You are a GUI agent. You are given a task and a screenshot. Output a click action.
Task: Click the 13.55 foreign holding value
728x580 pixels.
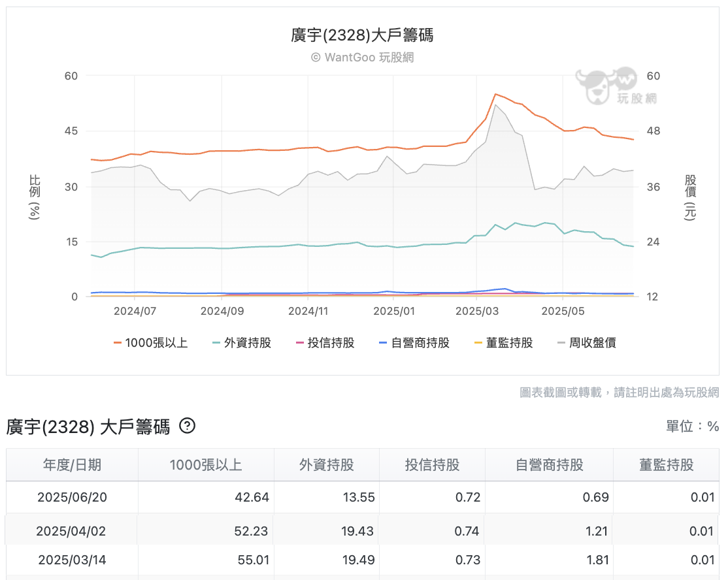(x=358, y=498)
